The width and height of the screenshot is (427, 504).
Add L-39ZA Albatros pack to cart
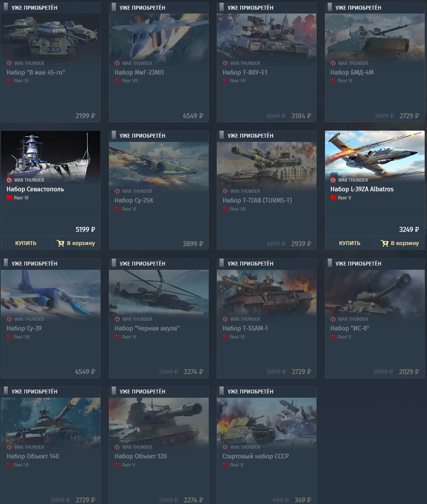(x=400, y=243)
